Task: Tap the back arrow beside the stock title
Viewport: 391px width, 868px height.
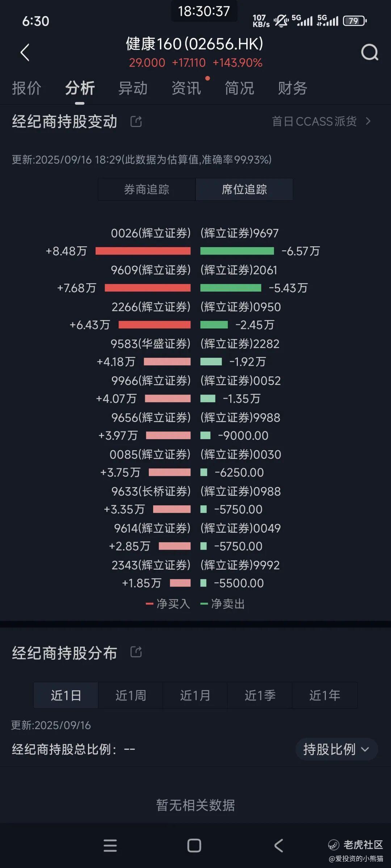Action: [x=25, y=53]
